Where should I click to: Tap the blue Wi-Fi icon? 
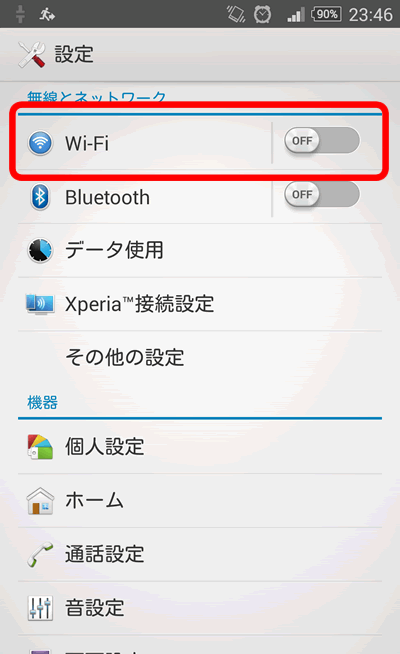tap(40, 143)
